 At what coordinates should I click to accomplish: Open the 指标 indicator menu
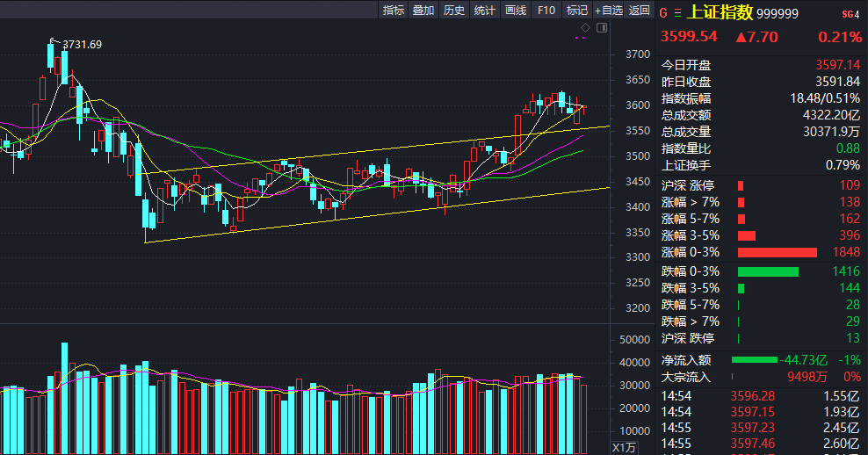tap(394, 10)
